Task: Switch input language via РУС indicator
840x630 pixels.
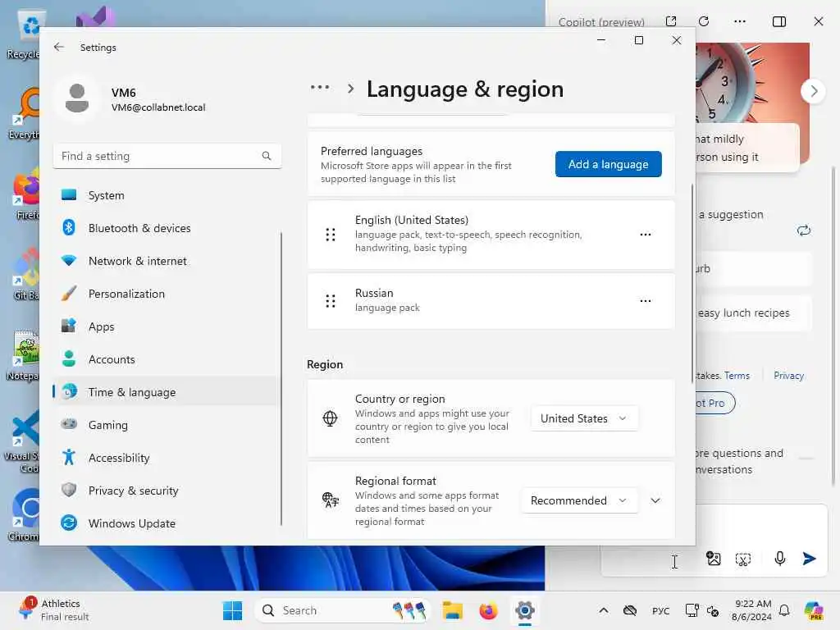Action: tap(660, 610)
